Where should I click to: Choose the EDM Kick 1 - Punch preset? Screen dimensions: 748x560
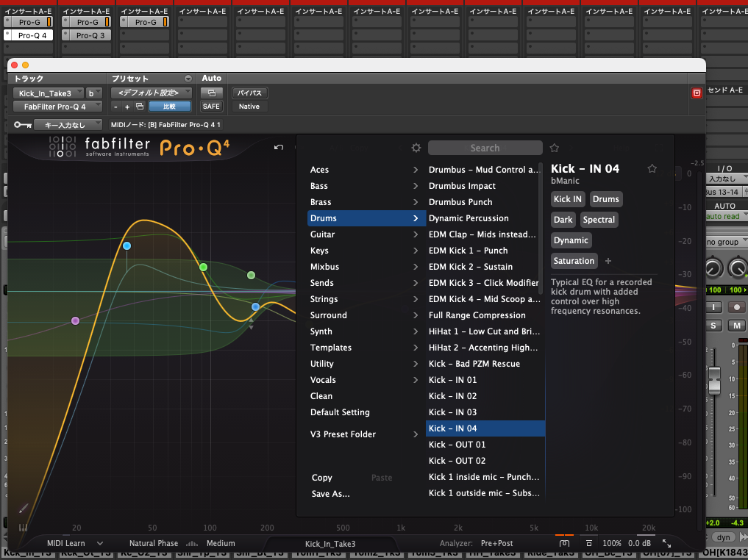pos(482,251)
